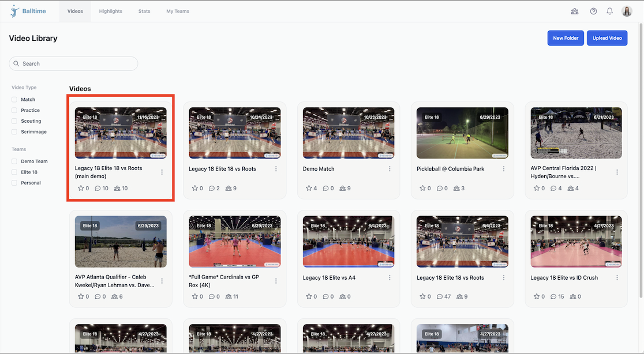Open Demo Match video title
This screenshot has width=644, height=354.
pyautogui.click(x=319, y=169)
